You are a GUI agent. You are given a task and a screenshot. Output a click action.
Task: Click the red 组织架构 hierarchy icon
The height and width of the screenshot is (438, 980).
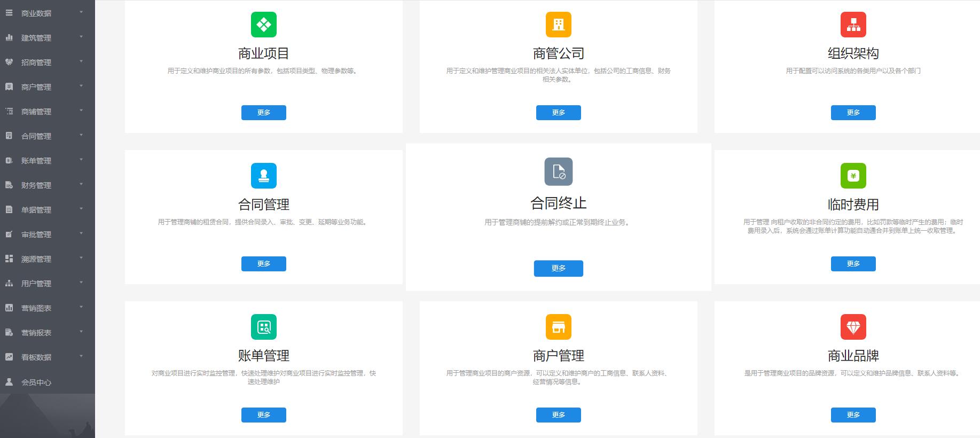click(x=853, y=25)
